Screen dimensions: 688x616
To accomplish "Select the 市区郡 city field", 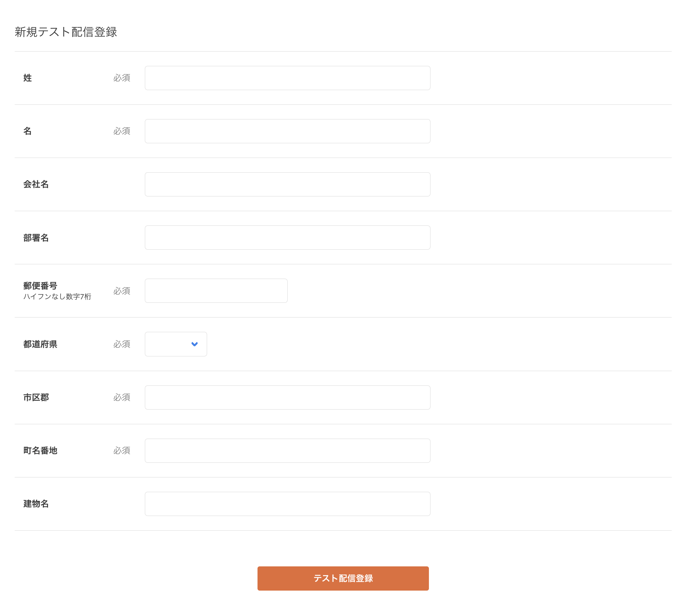I will (287, 397).
